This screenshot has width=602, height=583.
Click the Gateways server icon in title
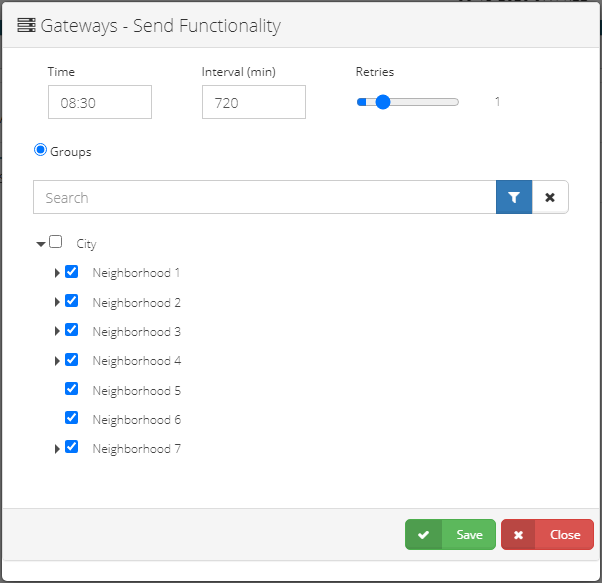click(27, 26)
